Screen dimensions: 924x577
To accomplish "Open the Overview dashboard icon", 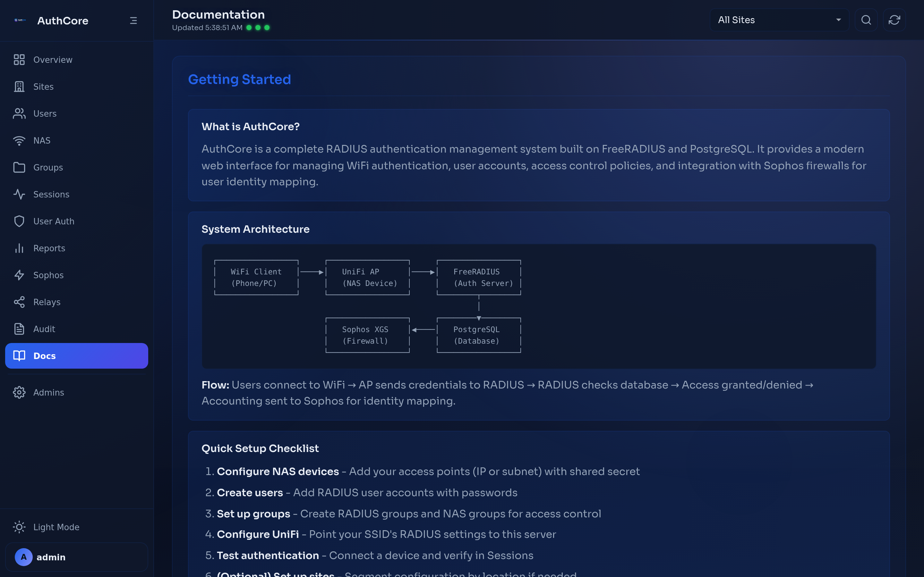I will (19, 60).
